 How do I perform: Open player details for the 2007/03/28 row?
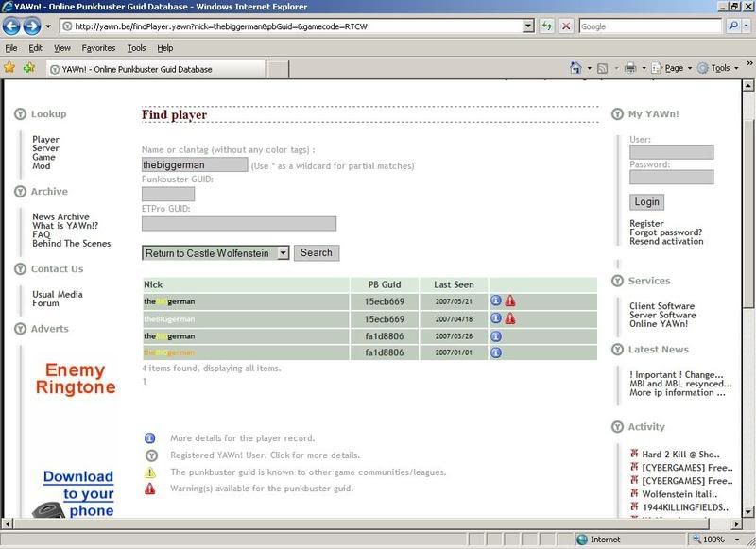pyautogui.click(x=495, y=336)
